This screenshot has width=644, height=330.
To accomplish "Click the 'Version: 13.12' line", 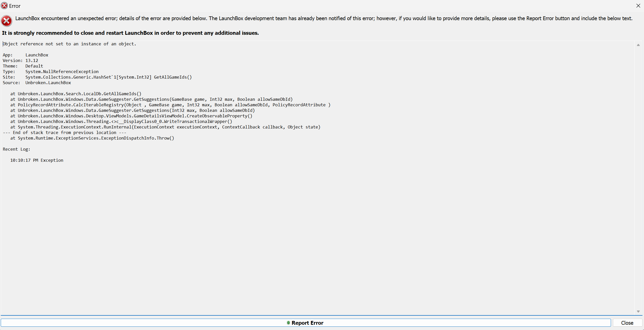I will (20, 60).
